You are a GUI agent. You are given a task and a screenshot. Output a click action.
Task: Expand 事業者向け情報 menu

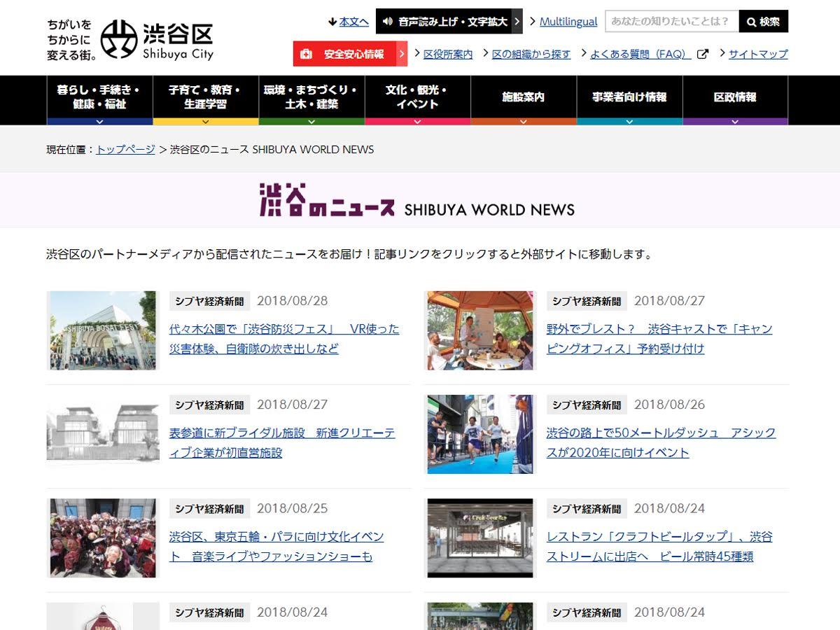pyautogui.click(x=629, y=100)
